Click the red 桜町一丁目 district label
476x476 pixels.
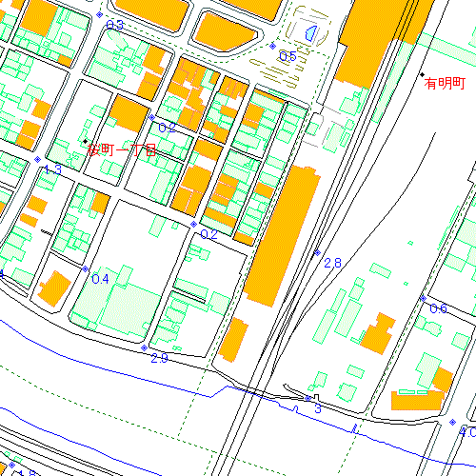[x=122, y=149]
